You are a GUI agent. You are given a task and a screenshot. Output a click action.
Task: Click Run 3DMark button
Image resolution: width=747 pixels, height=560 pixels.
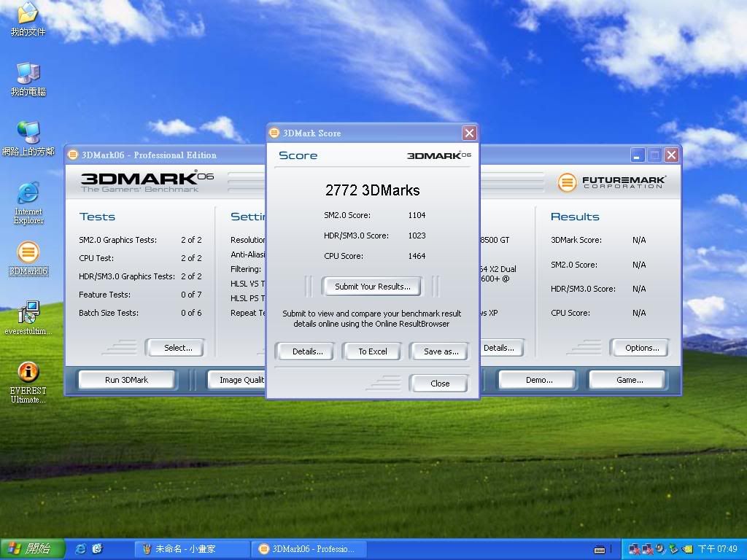[x=126, y=379]
